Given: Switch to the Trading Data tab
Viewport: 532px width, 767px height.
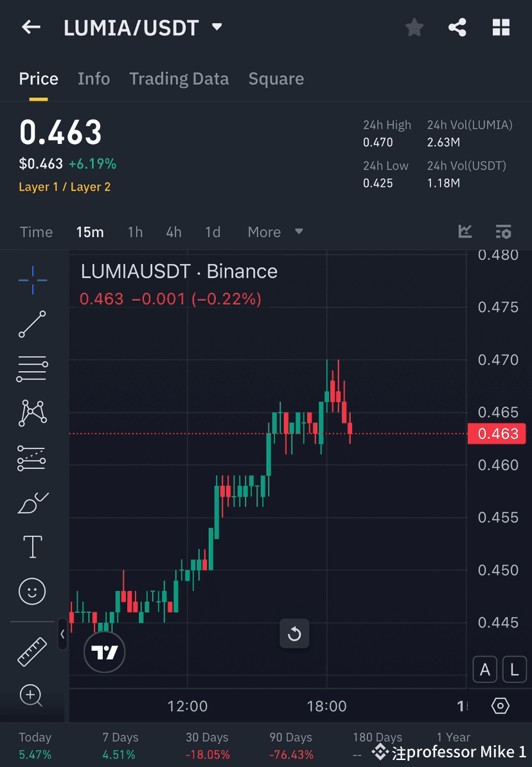Looking at the screenshot, I should [179, 78].
